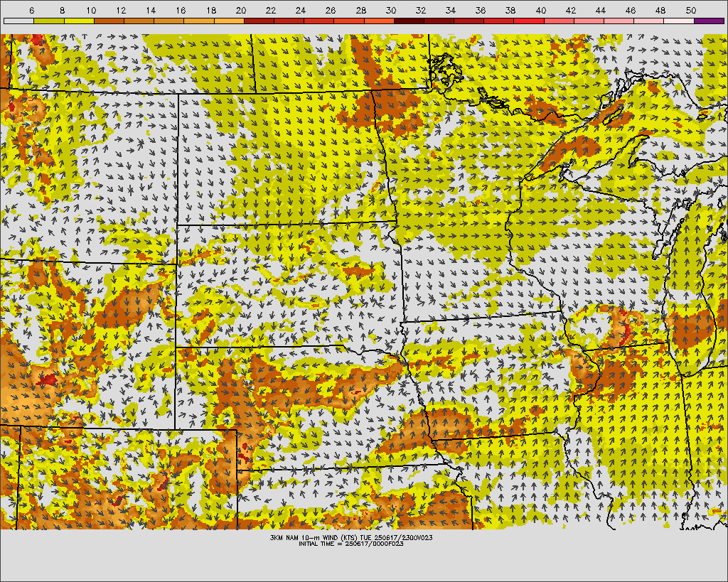The width and height of the screenshot is (728, 582).
Task: Click the legend label "16"
Action: 181,10
